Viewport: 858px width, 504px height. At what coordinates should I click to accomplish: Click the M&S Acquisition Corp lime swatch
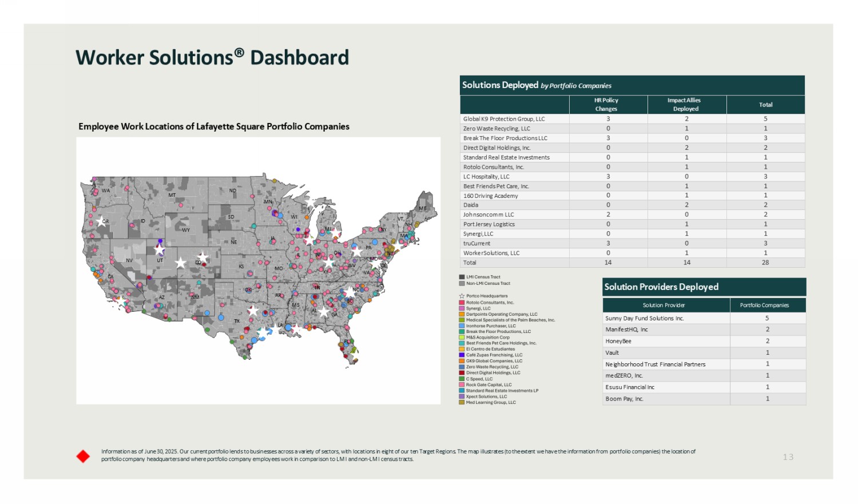click(462, 338)
